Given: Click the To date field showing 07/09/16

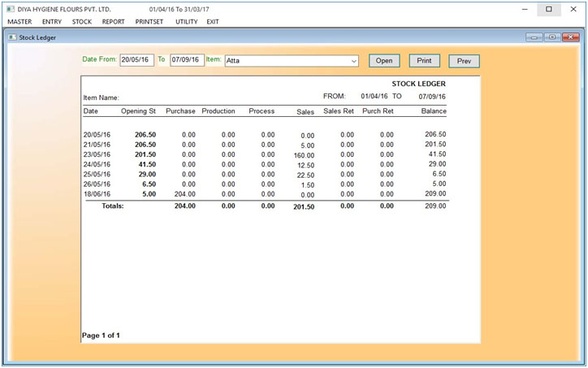Looking at the screenshot, I should [x=187, y=60].
